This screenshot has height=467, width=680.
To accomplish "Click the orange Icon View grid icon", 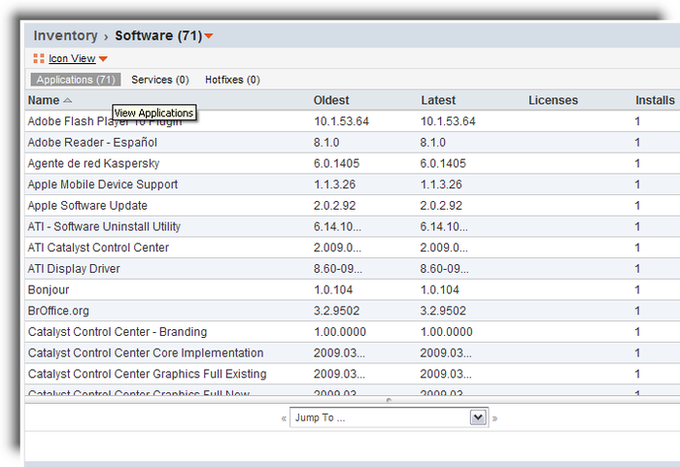I will 39,59.
